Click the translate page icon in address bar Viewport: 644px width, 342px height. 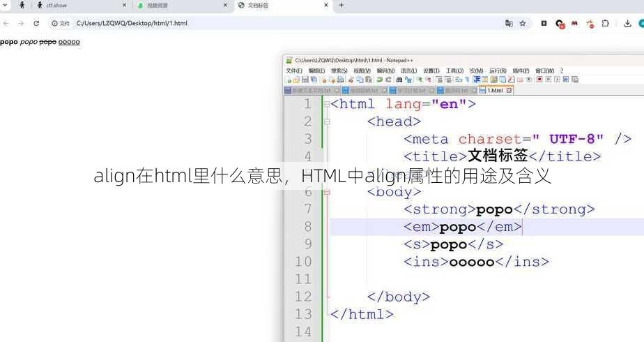pyautogui.click(x=509, y=24)
